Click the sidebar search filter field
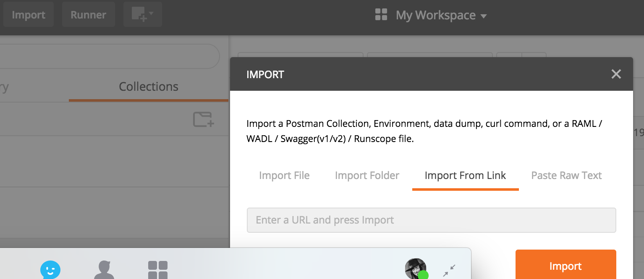 tap(109, 56)
